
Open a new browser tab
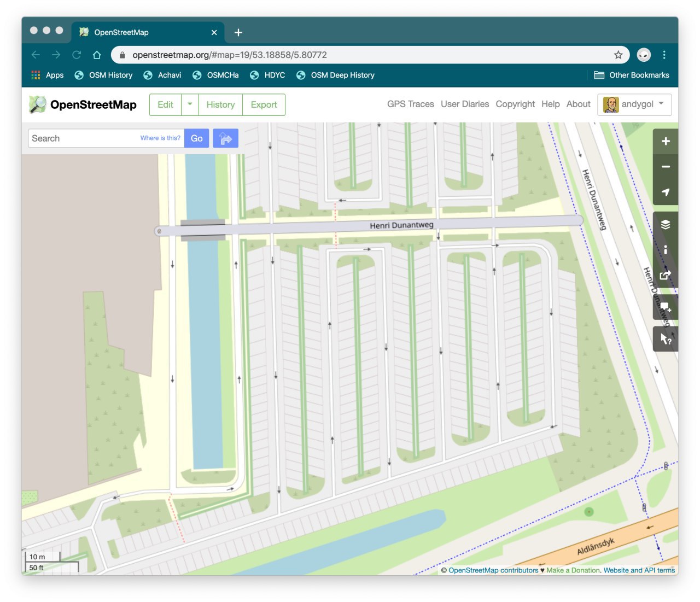[x=238, y=32]
